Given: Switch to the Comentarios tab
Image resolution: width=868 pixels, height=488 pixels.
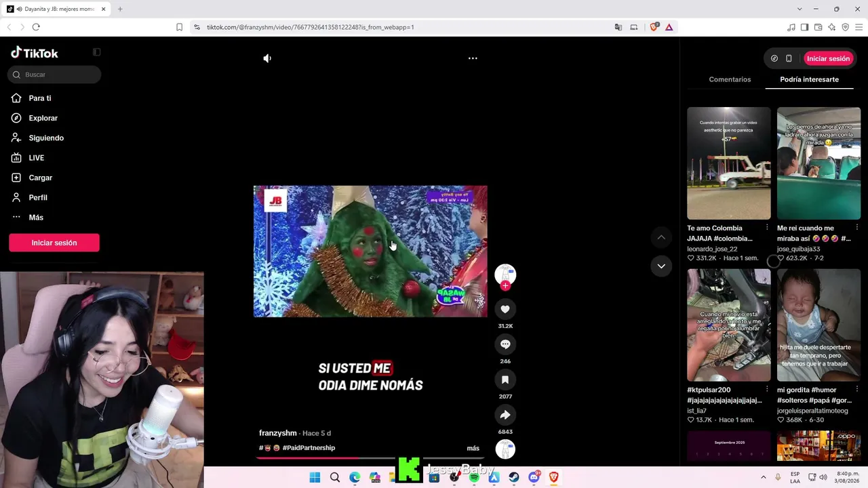Looking at the screenshot, I should 730,79.
